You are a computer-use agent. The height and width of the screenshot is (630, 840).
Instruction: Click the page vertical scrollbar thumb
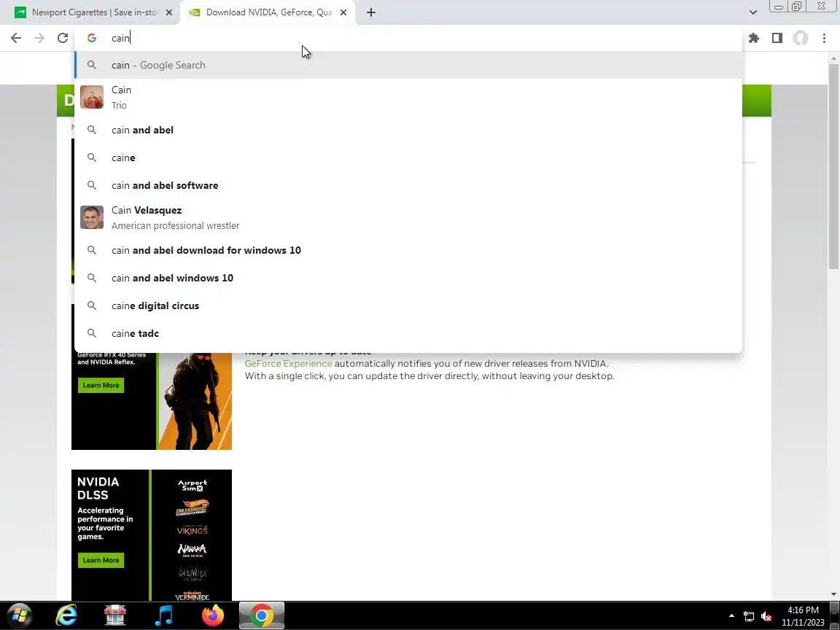point(833,166)
